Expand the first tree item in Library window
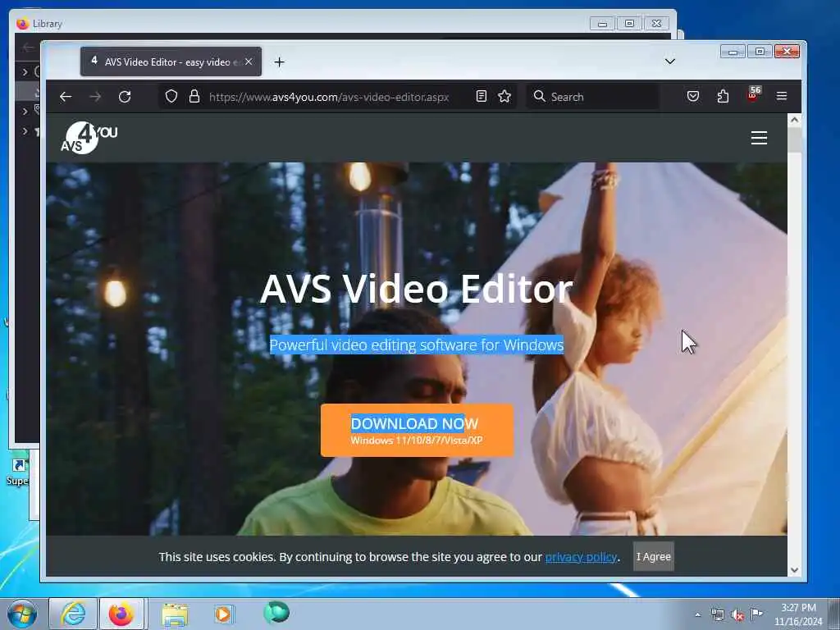840x630 pixels. click(25, 71)
